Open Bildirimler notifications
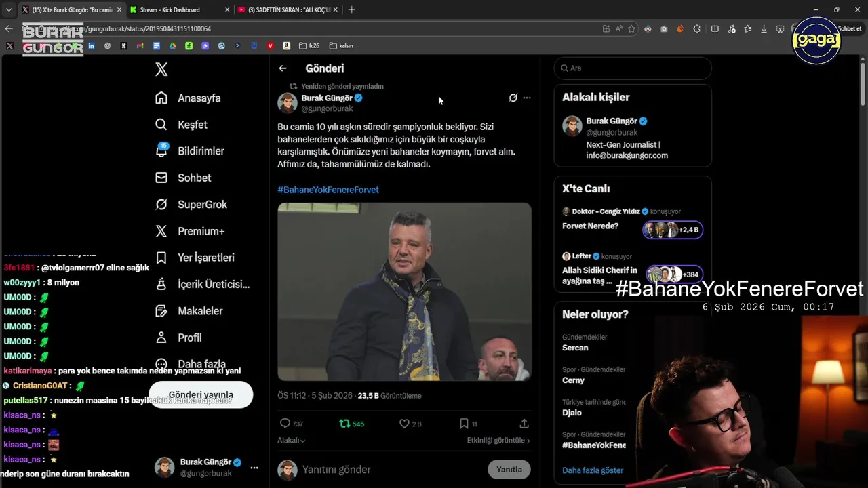The width and height of the screenshot is (868, 488). click(189, 151)
